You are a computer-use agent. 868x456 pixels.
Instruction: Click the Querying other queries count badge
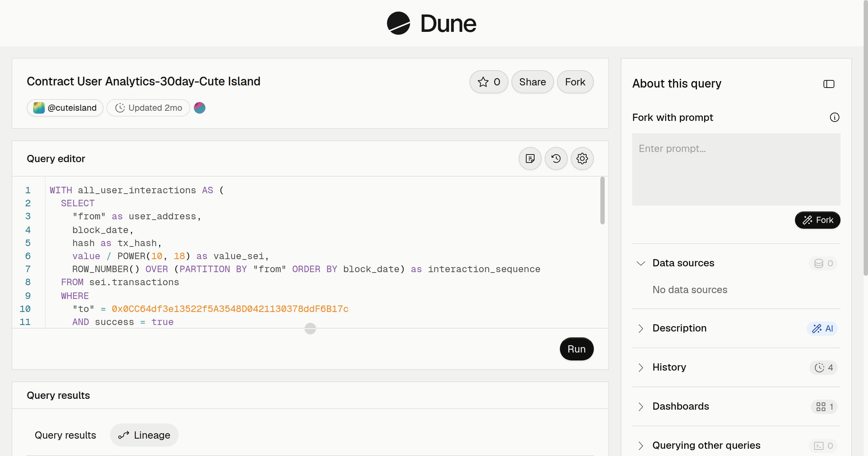click(x=824, y=446)
